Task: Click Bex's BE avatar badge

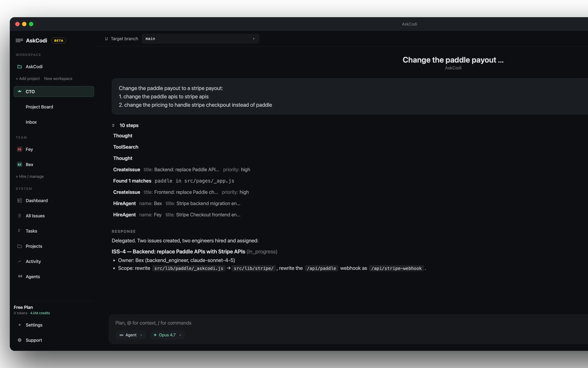Action: tap(20, 164)
